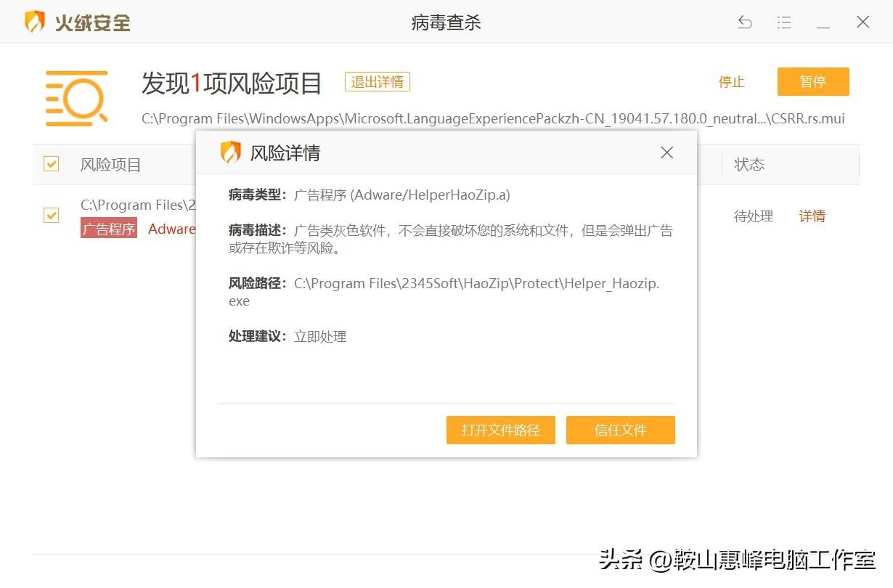Click the red 广告程序 tag
The width and height of the screenshot is (893, 588).
point(109,228)
